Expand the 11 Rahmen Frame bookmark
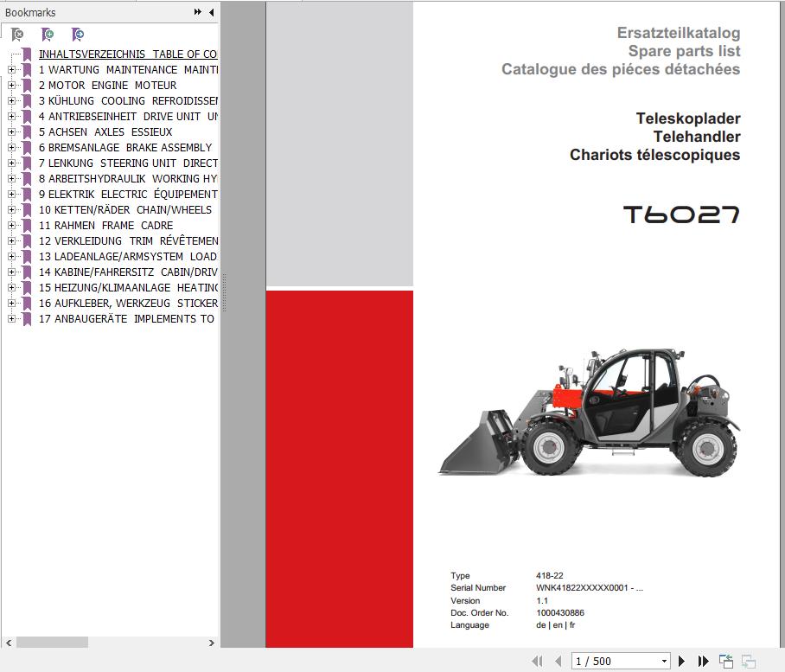This screenshot has width=785, height=672. [x=11, y=225]
